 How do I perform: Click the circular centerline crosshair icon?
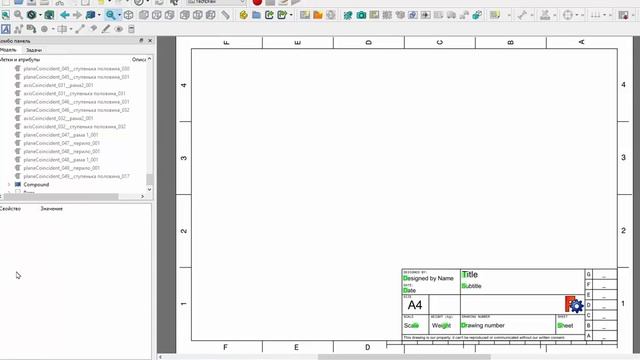click(x=568, y=15)
